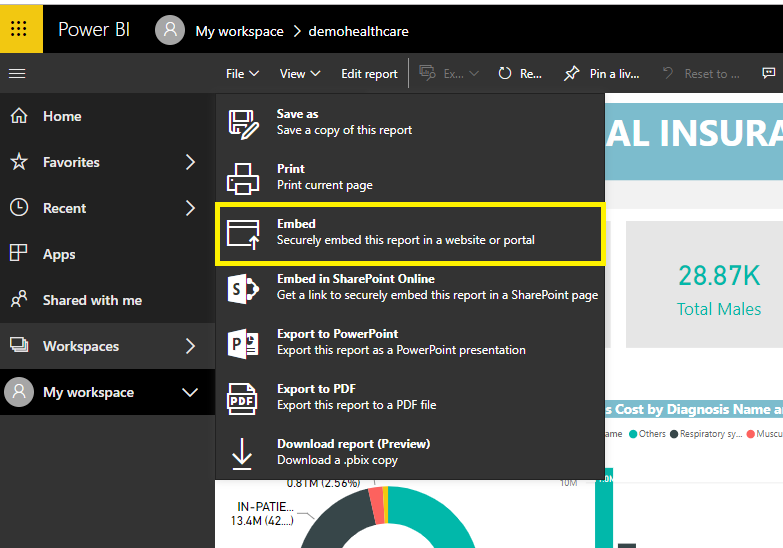This screenshot has height=548, width=783.
Task: Choose Embed in SharePoint Online
Action: click(x=410, y=287)
